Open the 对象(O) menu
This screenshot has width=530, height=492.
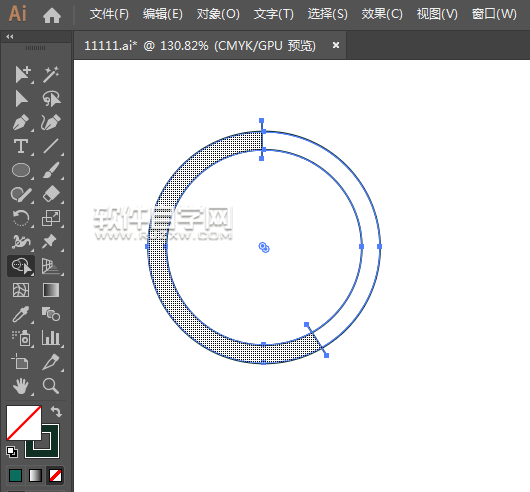[218, 14]
